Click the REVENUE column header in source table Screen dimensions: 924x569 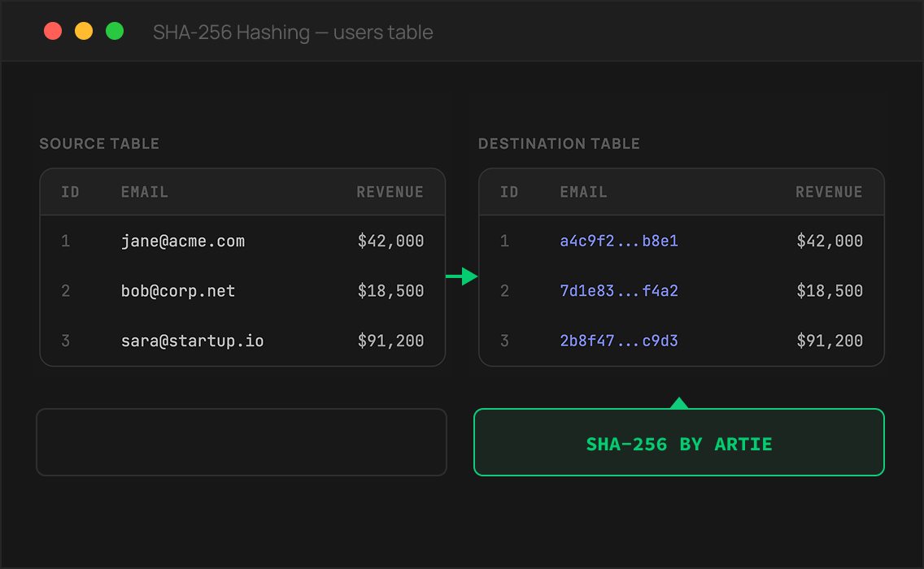coord(390,192)
